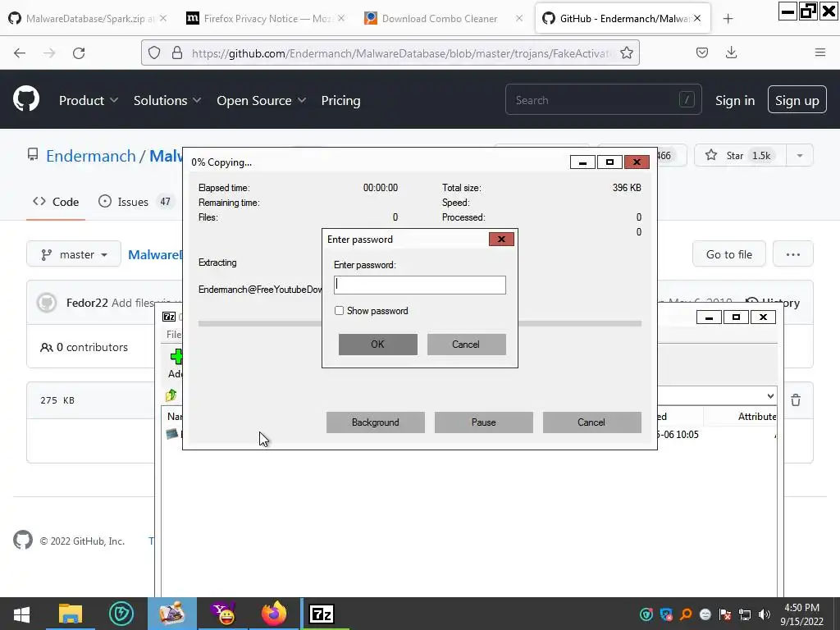
Task: Click the GitHub footer logo
Action: [22, 540]
